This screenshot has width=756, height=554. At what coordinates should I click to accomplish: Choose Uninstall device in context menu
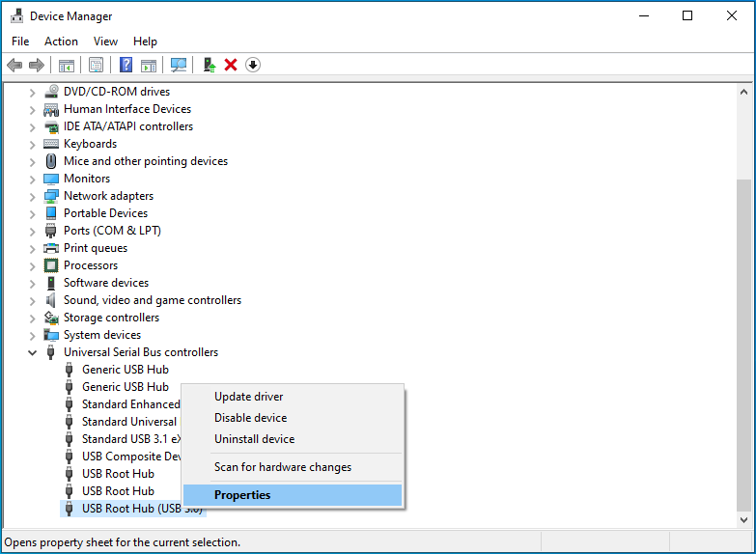[x=254, y=439]
